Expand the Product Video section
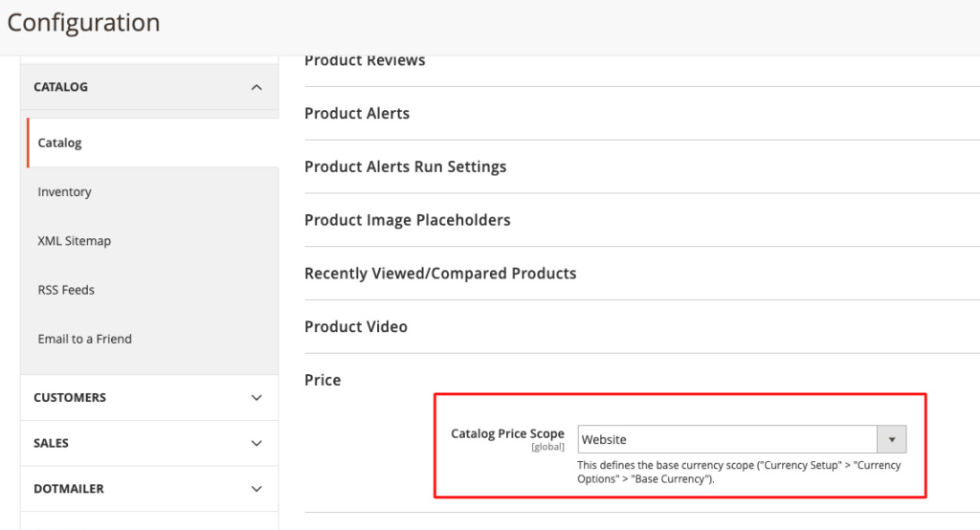 click(355, 327)
